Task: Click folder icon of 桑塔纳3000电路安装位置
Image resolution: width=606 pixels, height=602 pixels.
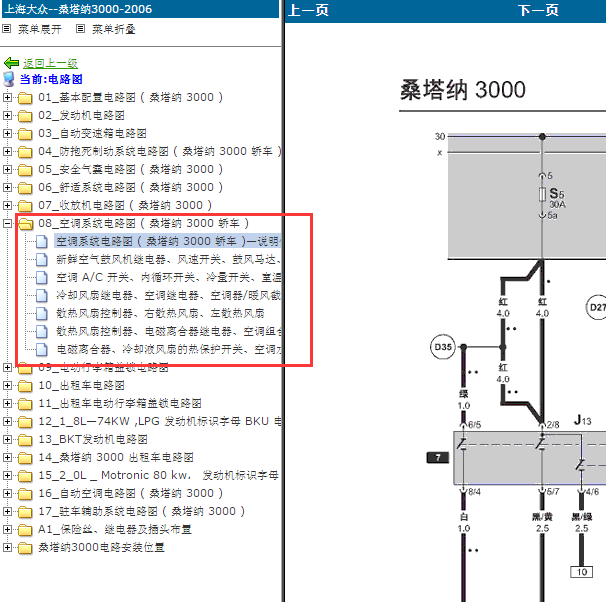Action: click(25, 548)
